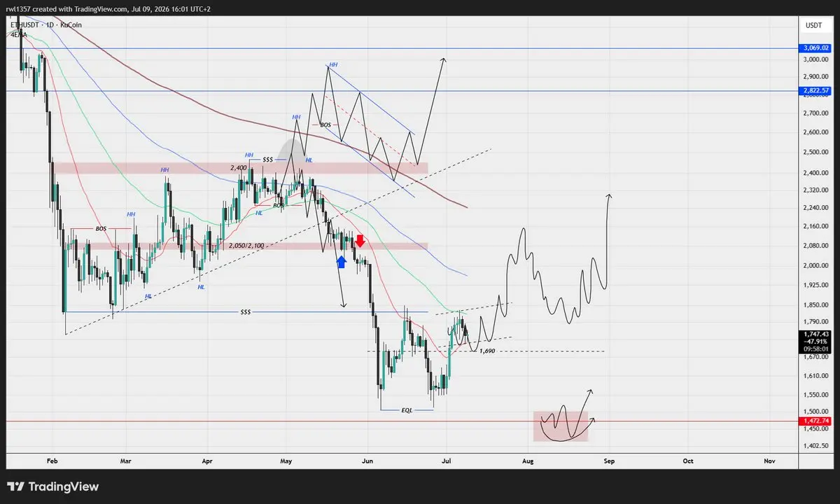Click the 1,790.00 price axis tick
Viewport: 840px width, 504px height.
[x=816, y=322]
